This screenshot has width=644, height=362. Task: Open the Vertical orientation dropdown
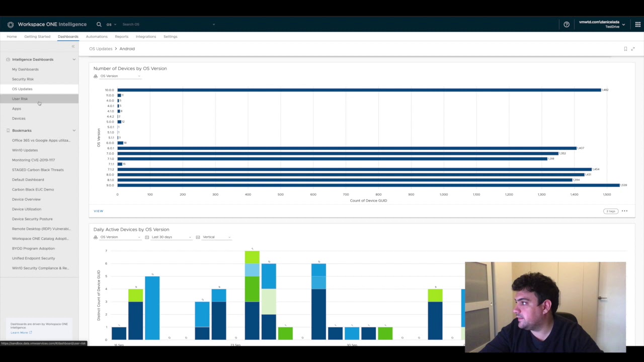tap(216, 237)
